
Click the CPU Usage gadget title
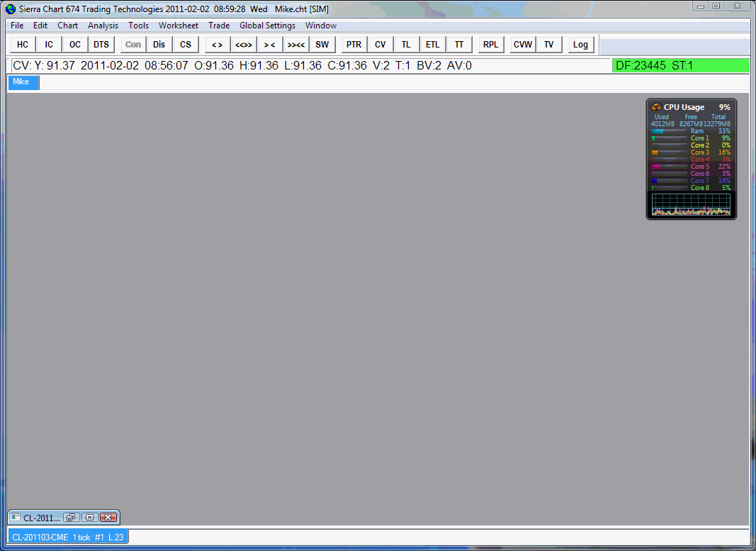(684, 107)
